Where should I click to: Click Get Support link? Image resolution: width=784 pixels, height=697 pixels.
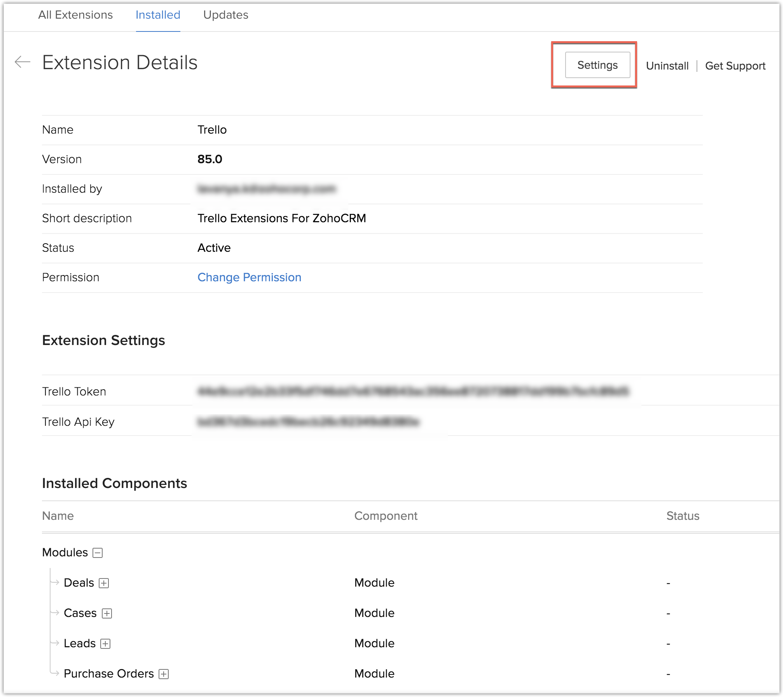pyautogui.click(x=735, y=66)
